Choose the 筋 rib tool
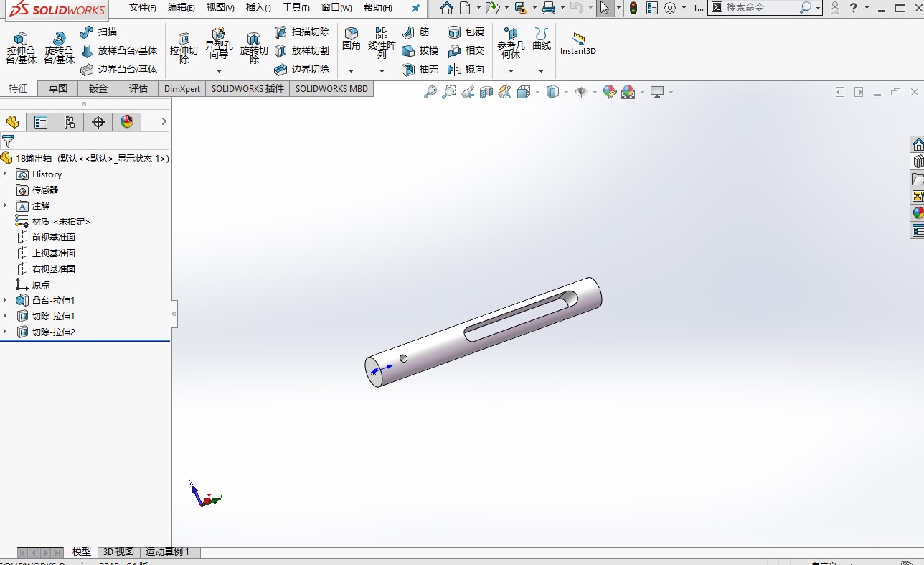 point(415,32)
